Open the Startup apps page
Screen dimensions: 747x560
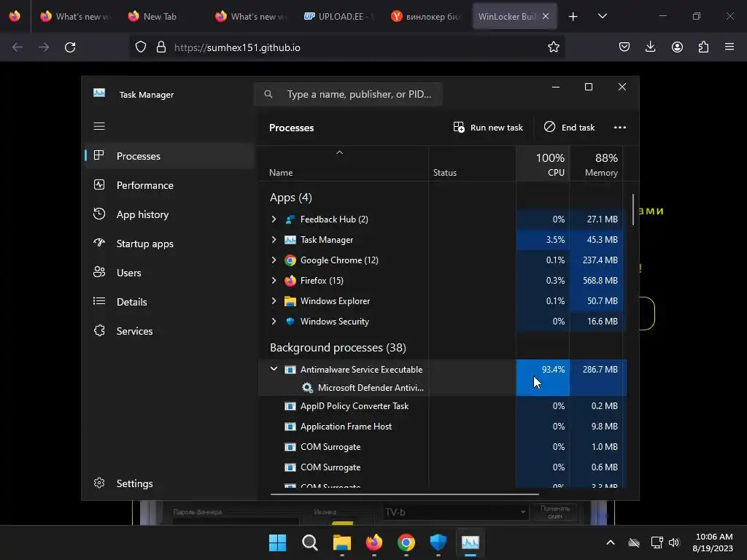pos(169,244)
